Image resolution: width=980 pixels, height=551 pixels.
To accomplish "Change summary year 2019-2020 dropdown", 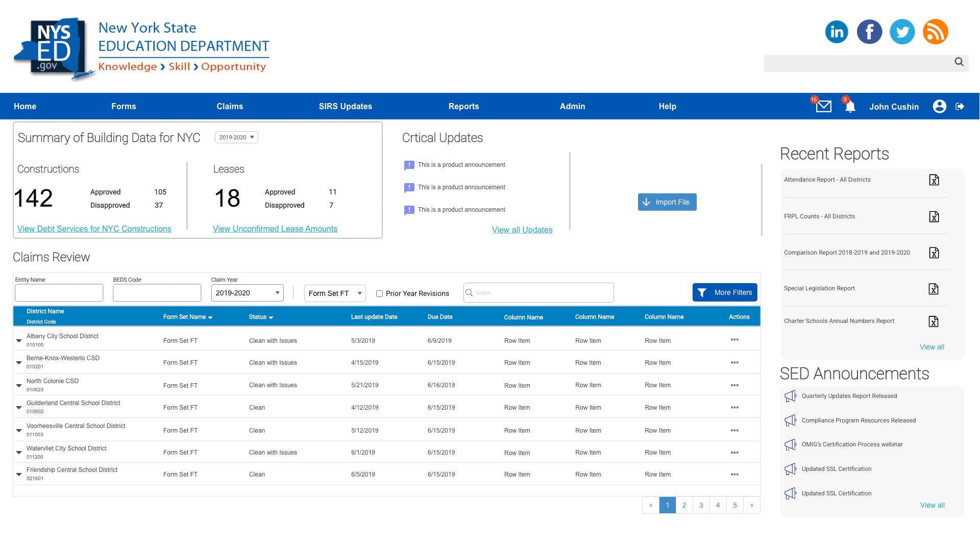I will [236, 137].
